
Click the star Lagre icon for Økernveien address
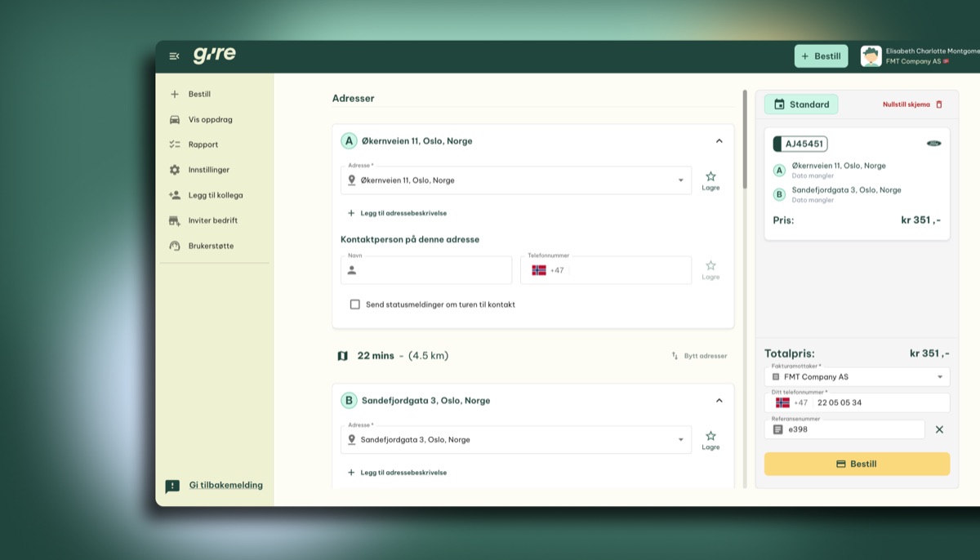[710, 177]
